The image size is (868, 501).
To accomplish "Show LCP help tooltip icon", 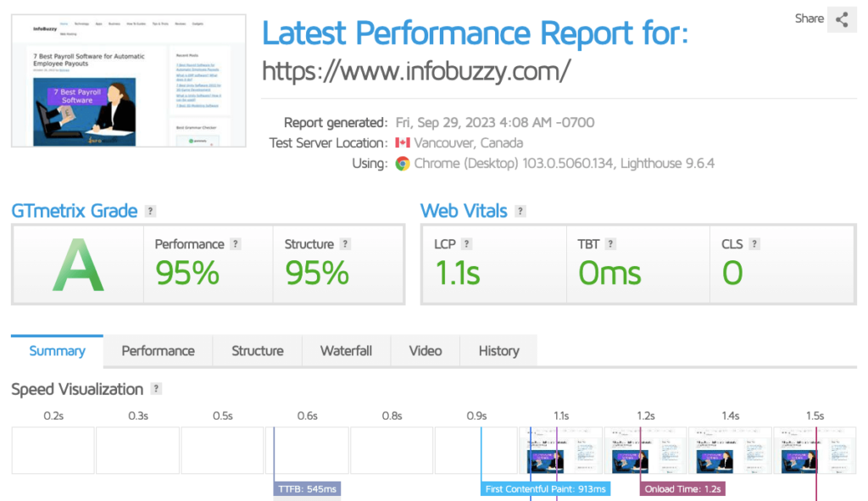I will click(x=467, y=243).
